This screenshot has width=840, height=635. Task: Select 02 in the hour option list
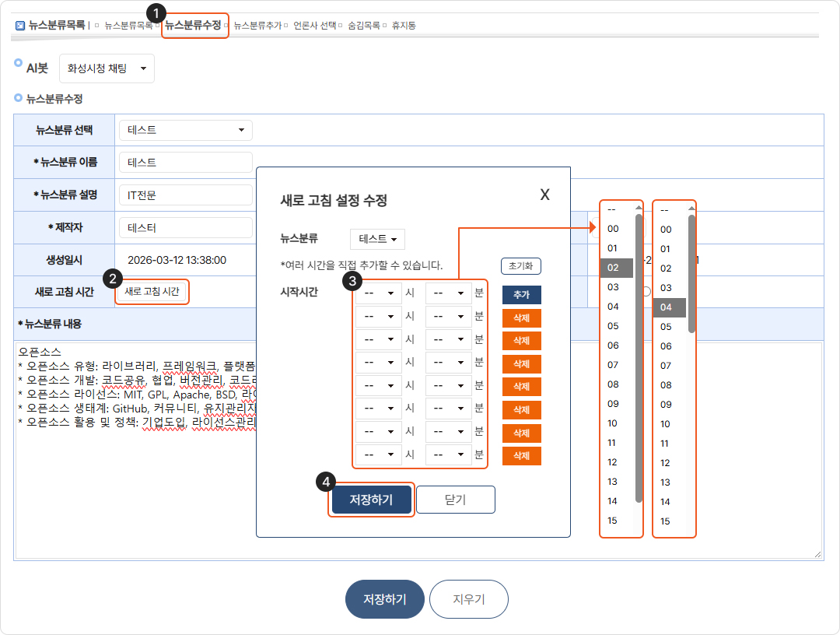click(614, 268)
